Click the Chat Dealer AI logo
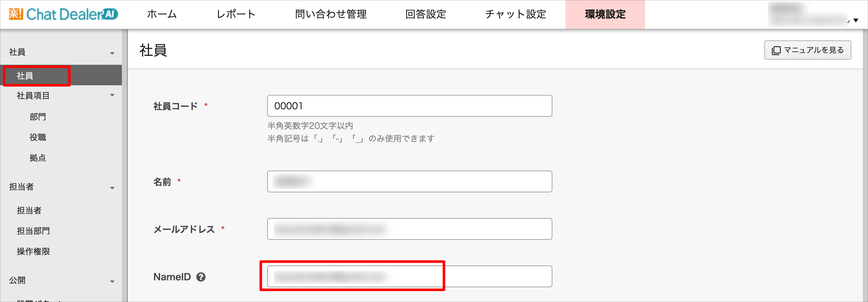 (63, 14)
